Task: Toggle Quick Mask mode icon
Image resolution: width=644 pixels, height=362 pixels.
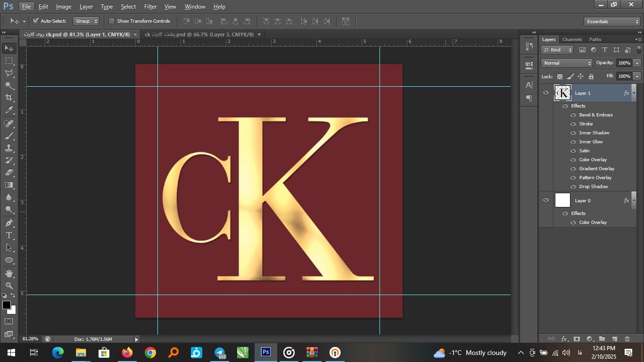Action: click(x=9, y=321)
